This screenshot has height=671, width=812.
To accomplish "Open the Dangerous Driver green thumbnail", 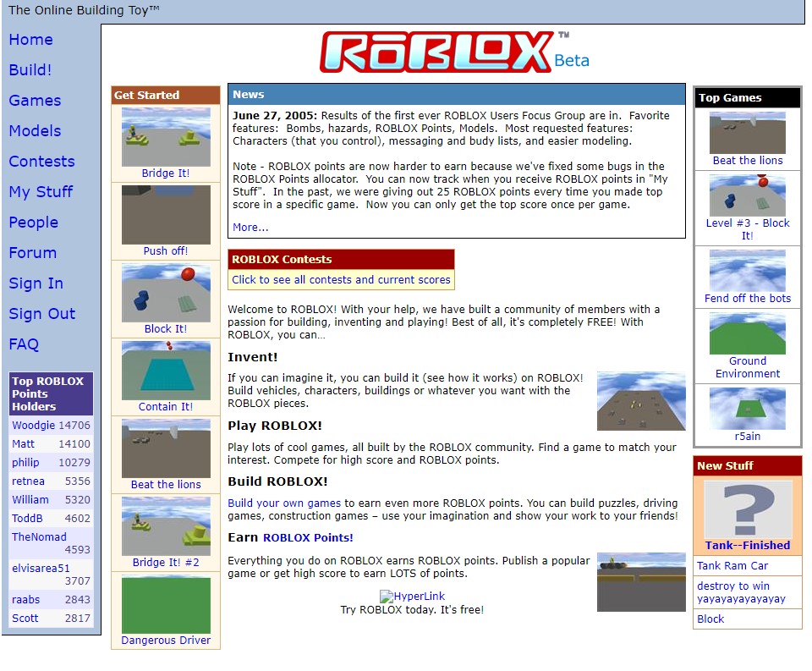I will click(x=166, y=605).
